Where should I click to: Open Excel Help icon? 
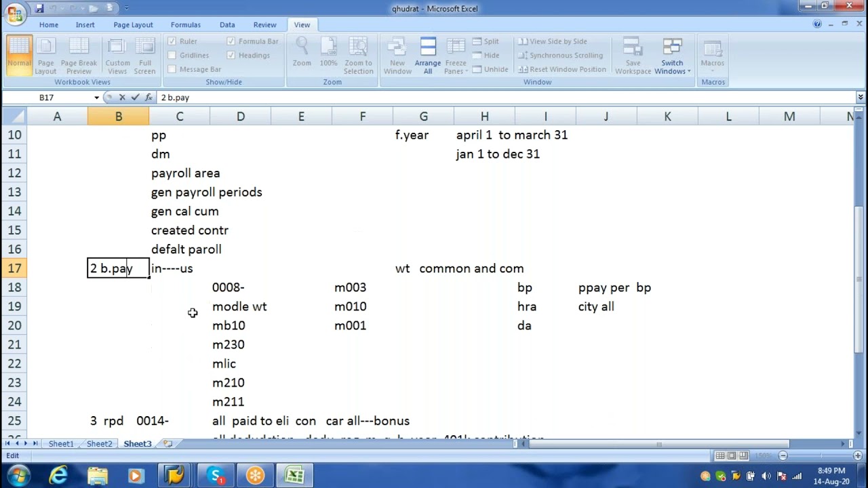click(x=817, y=24)
